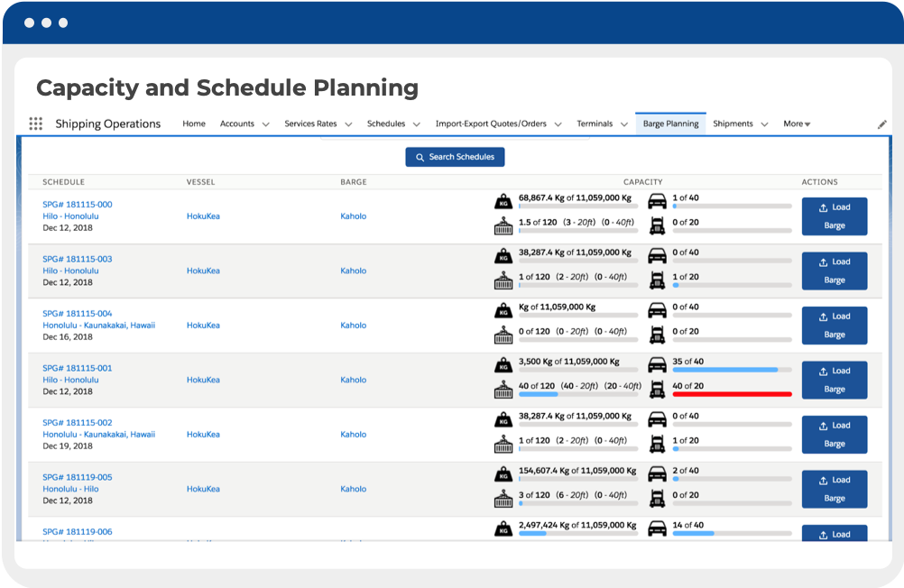This screenshot has height=588, width=904.
Task: Open the app launcher grid icon
Action: coord(36,124)
